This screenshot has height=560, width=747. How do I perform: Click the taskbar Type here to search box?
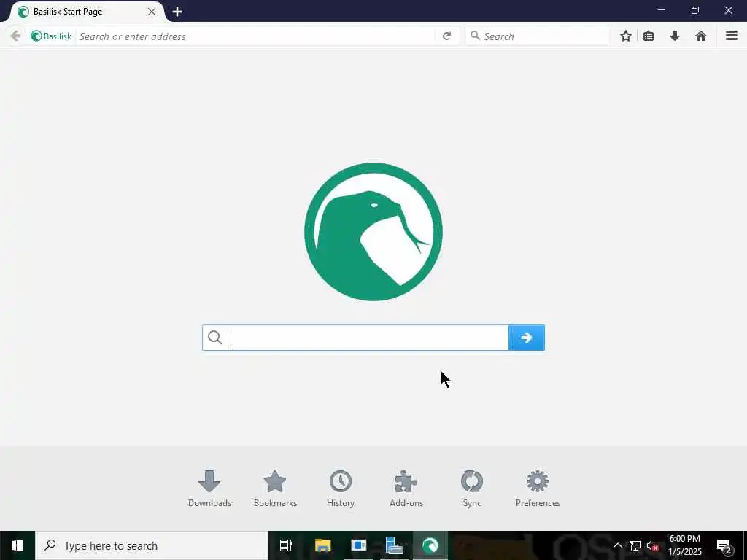152,545
